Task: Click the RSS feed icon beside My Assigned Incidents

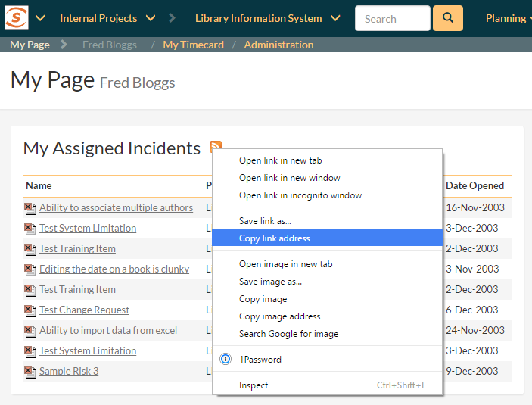Action: [x=216, y=148]
